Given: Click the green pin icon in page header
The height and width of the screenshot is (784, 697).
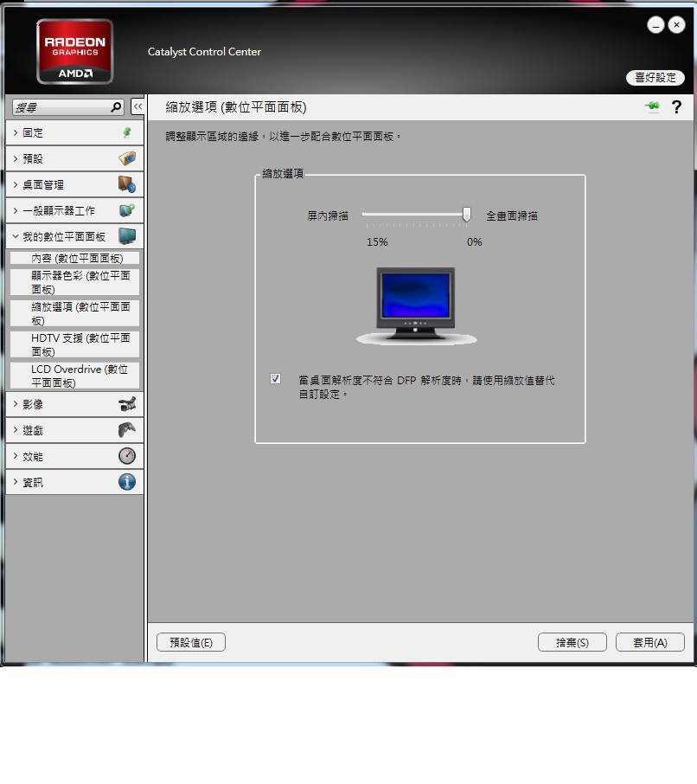Looking at the screenshot, I should tap(652, 106).
